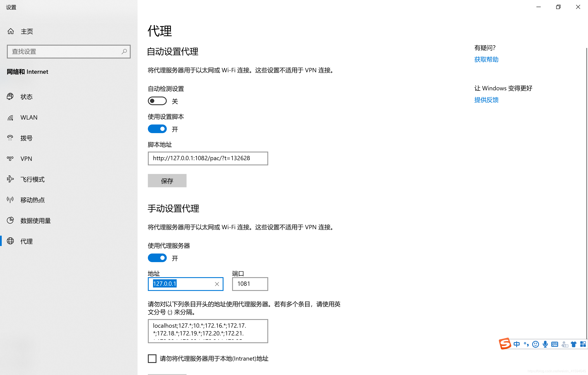Click the VPN icon in the sidebar

point(10,158)
